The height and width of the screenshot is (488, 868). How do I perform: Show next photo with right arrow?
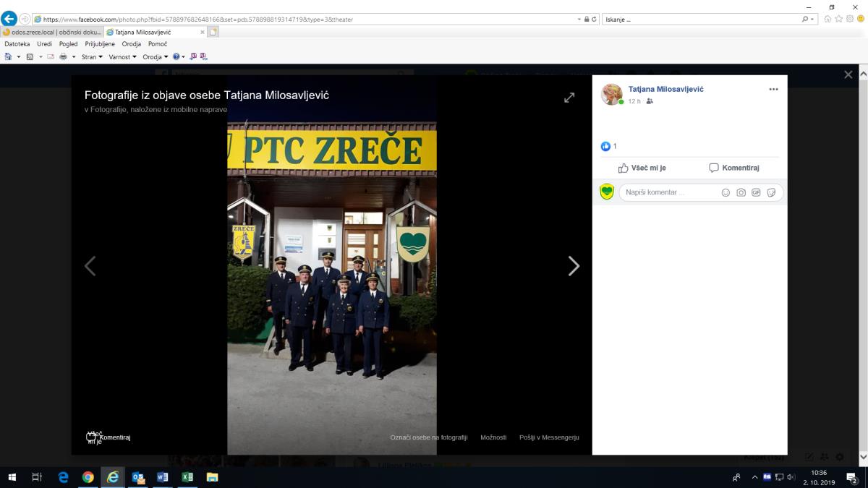(x=574, y=266)
